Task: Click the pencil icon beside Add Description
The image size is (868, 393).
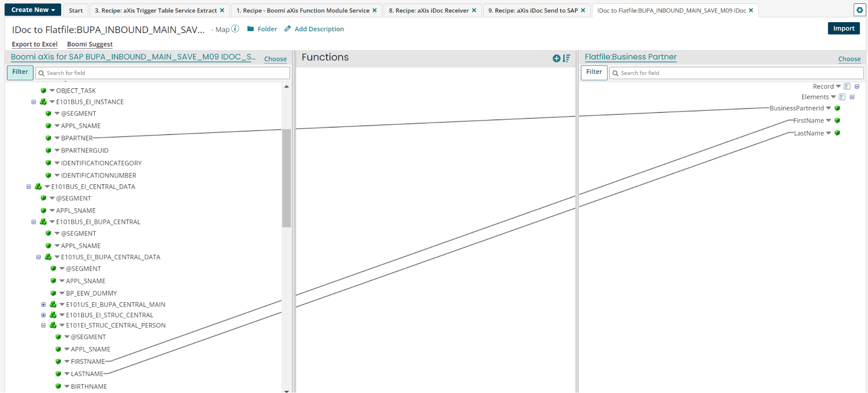Action: click(287, 29)
